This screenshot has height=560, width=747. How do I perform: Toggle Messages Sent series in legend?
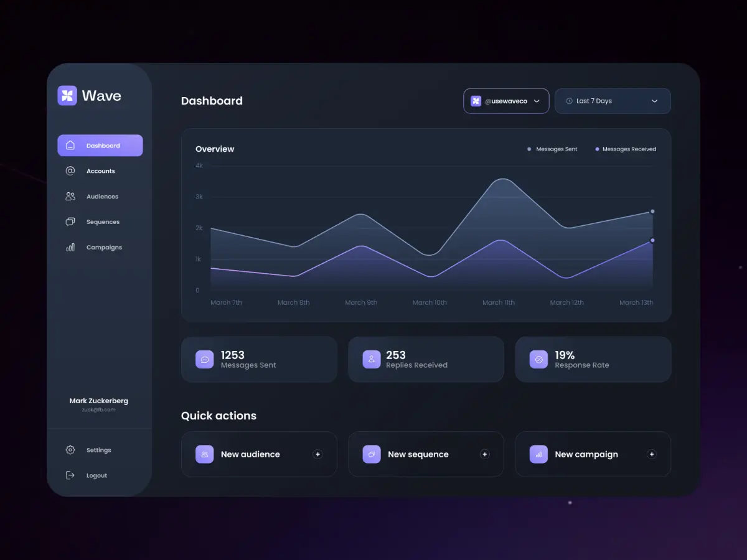click(552, 149)
